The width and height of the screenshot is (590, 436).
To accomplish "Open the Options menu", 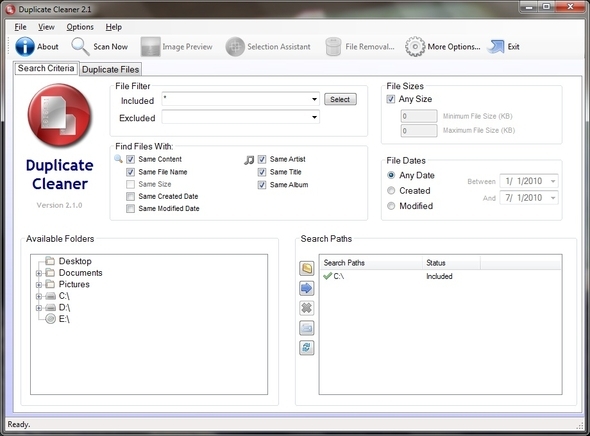I will (80, 27).
